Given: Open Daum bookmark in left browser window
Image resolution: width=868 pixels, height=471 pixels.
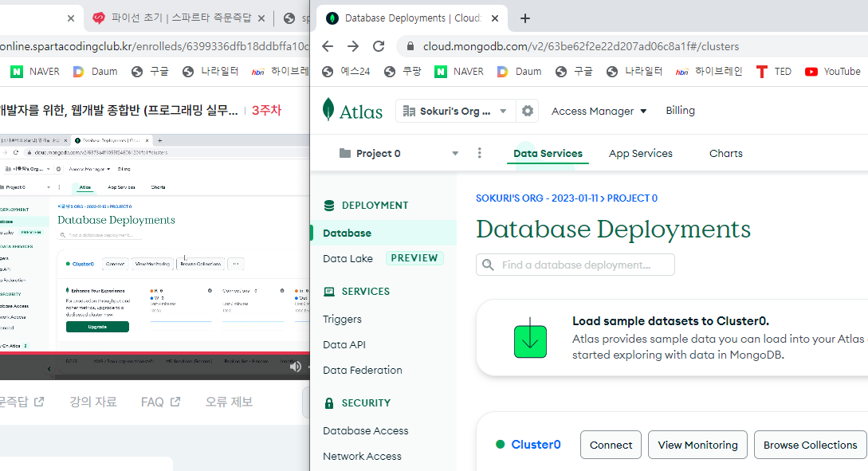Looking at the screenshot, I should point(95,72).
